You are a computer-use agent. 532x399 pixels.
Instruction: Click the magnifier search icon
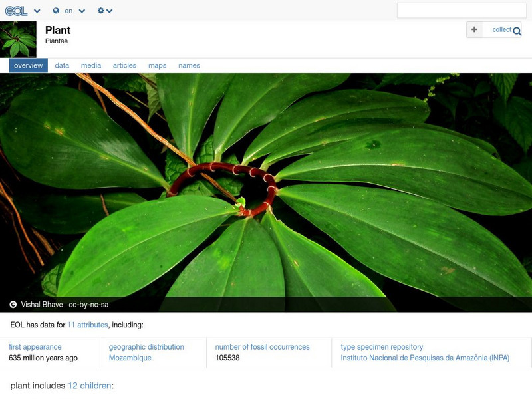tap(517, 31)
